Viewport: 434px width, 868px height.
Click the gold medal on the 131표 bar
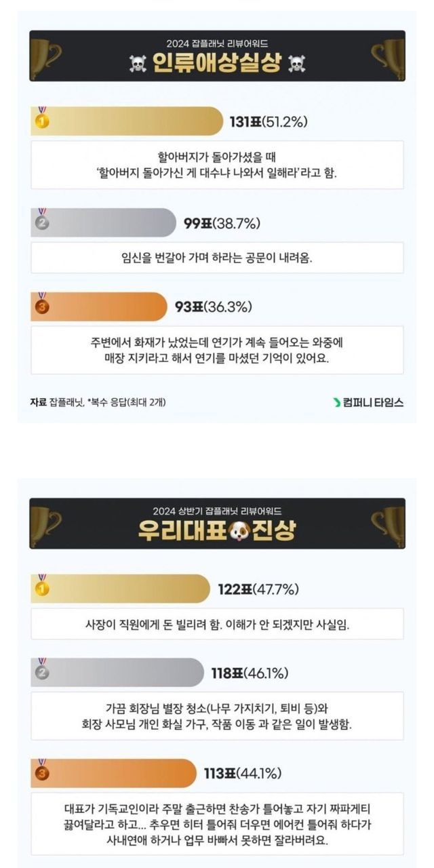42,121
